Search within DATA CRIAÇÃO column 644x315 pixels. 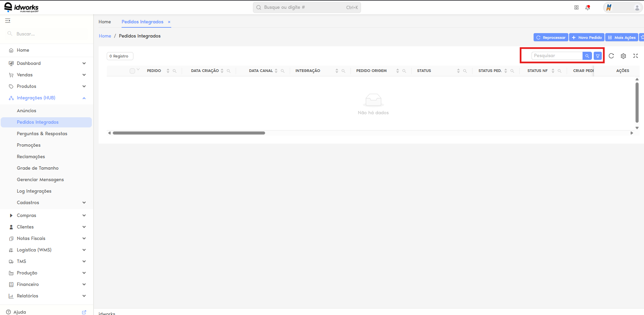click(x=229, y=71)
